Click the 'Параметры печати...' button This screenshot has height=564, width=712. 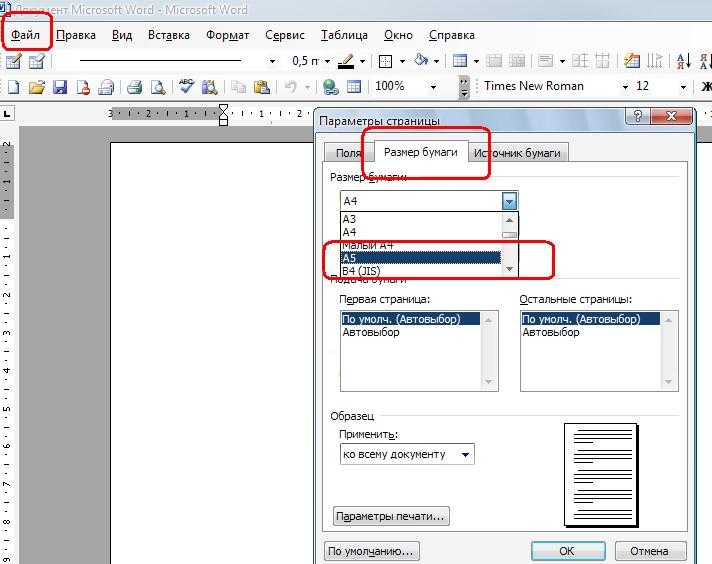click(x=391, y=517)
